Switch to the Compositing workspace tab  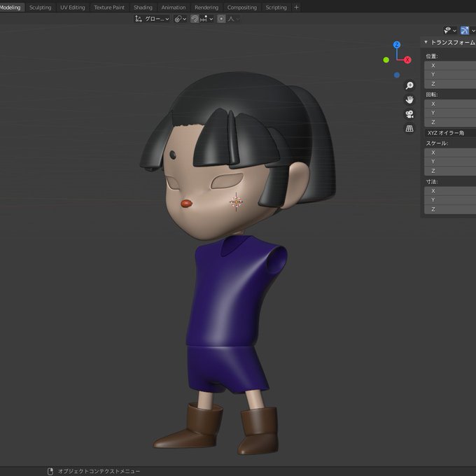point(242,7)
